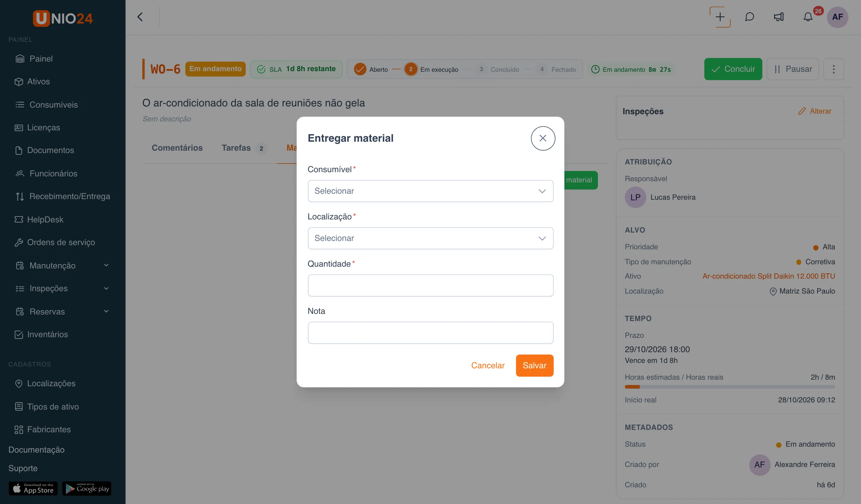
Task: Click the Inventários checkbox icon
Action: (19, 334)
